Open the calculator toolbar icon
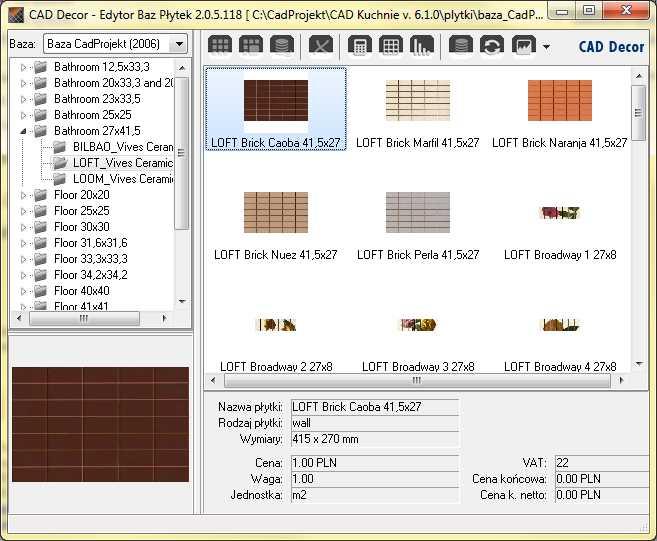This screenshot has height=541, width=657. click(360, 44)
